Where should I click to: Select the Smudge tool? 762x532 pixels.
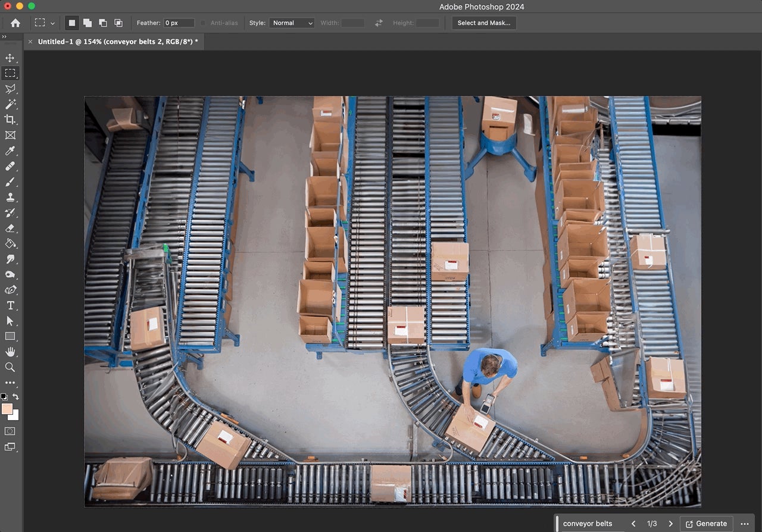[x=10, y=259]
